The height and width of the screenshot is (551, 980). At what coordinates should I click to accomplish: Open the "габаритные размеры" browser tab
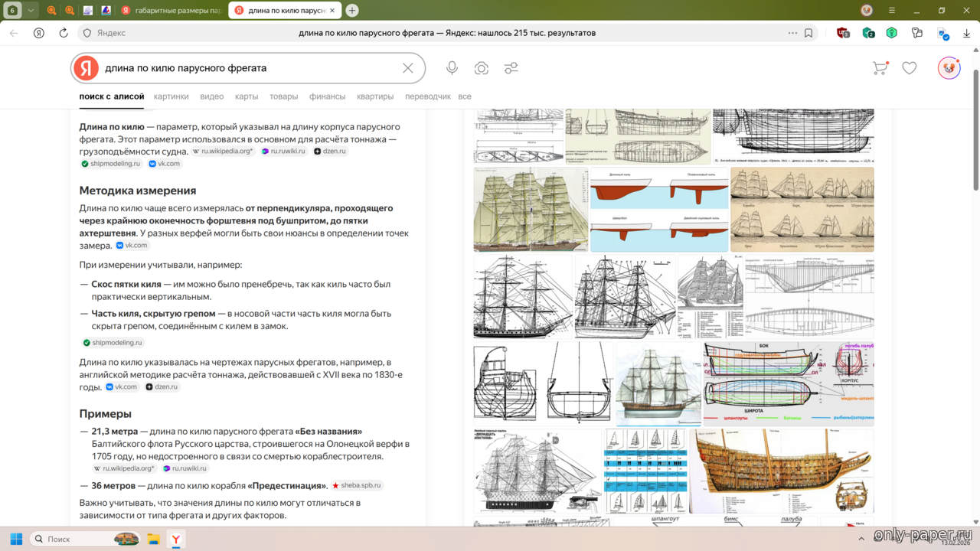(172, 11)
